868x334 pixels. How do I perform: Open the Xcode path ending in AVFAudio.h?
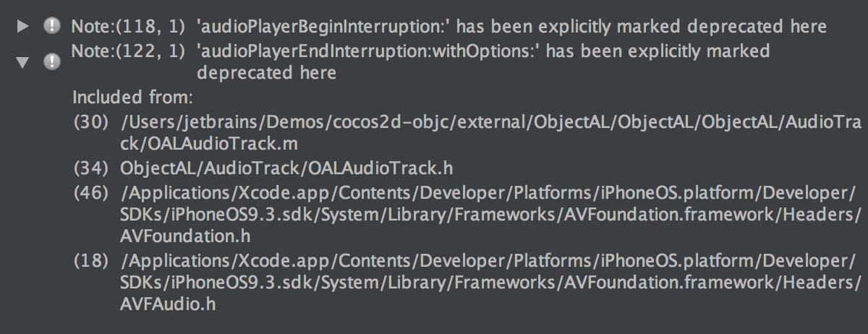click(492, 282)
